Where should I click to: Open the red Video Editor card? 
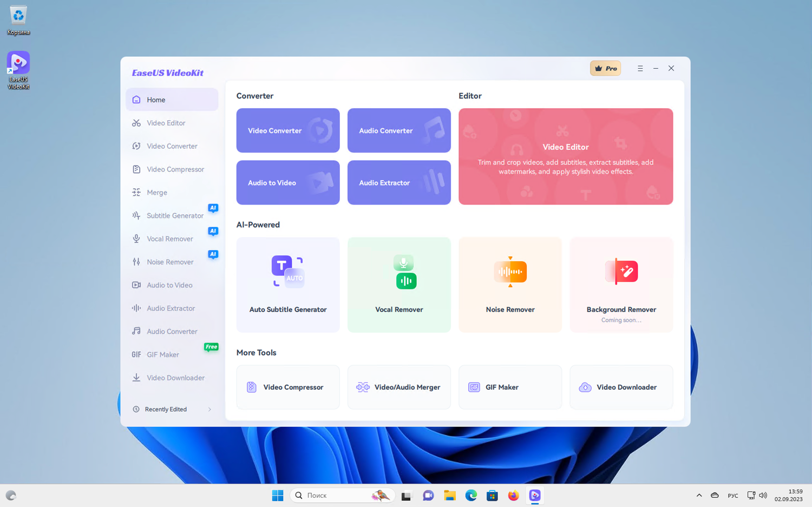566,156
